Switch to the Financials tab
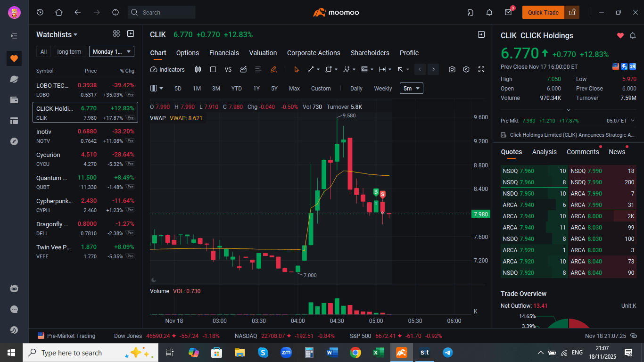 click(224, 53)
